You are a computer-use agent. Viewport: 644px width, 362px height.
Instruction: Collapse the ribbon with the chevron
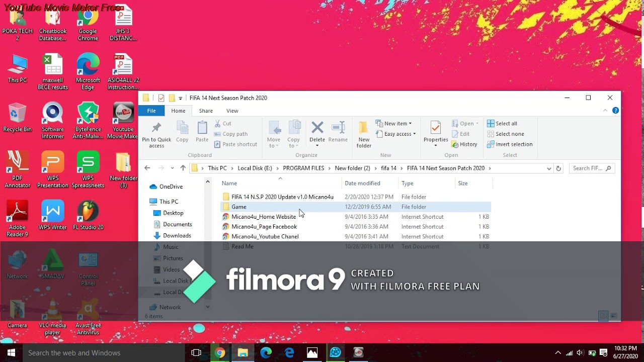(605, 111)
